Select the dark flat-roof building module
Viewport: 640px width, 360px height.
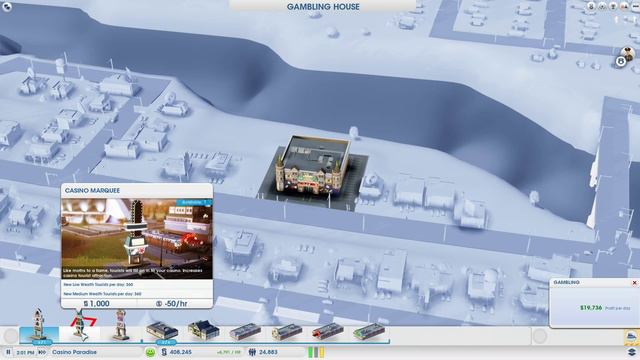tap(162, 331)
